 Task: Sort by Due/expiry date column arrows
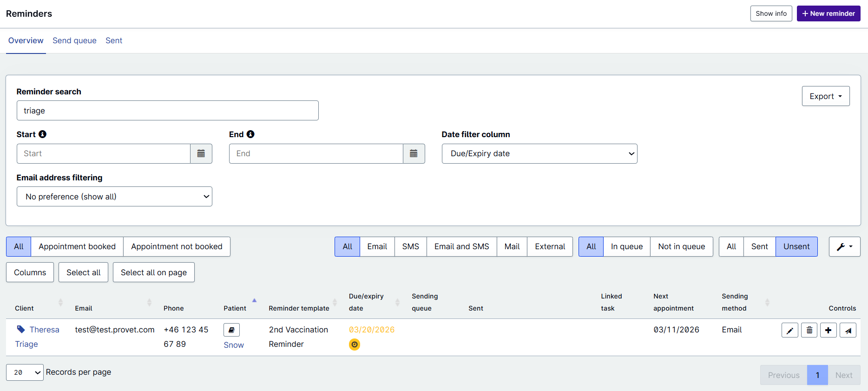[397, 302]
